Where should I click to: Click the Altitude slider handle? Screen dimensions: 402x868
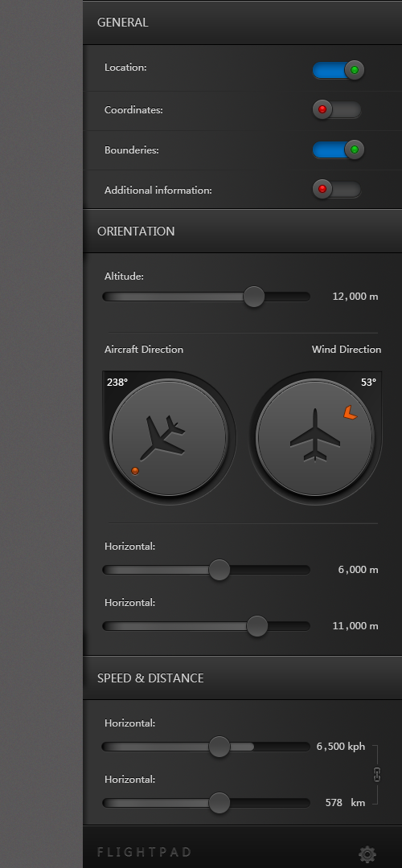(254, 297)
